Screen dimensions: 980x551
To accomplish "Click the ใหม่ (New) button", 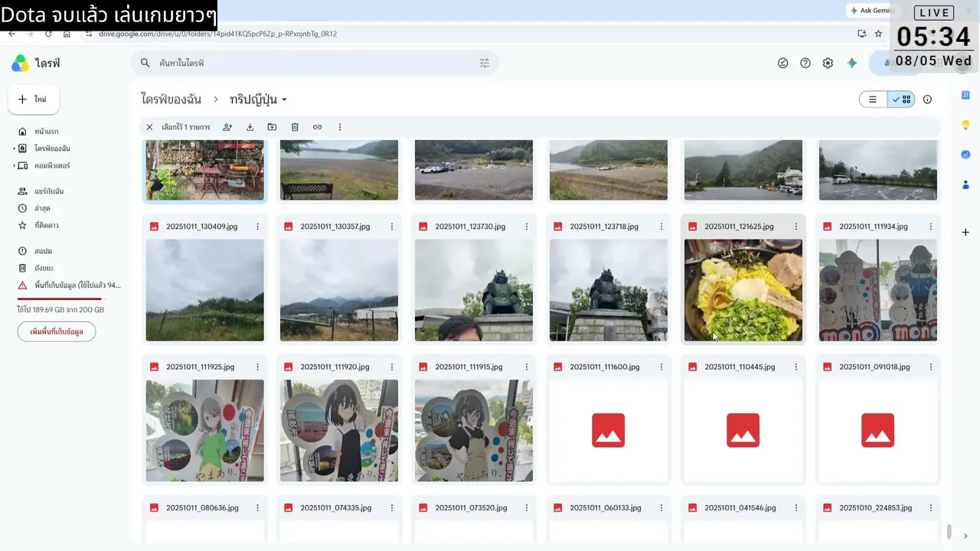I will [34, 99].
